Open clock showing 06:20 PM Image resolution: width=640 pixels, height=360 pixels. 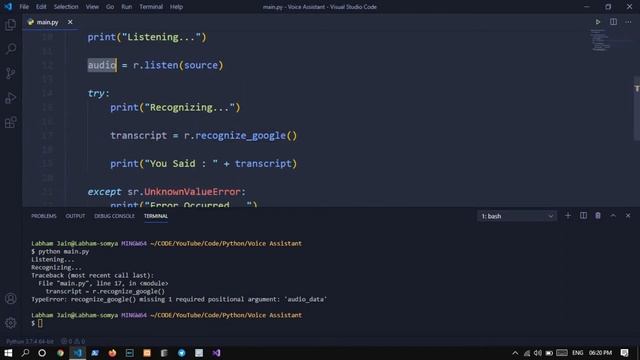click(x=600, y=353)
